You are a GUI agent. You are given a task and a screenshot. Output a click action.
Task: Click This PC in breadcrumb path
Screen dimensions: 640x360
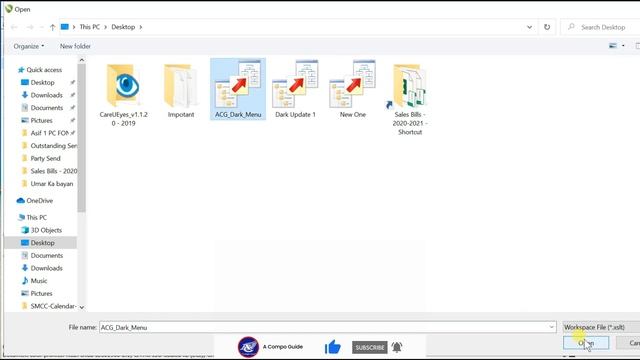(x=90, y=27)
